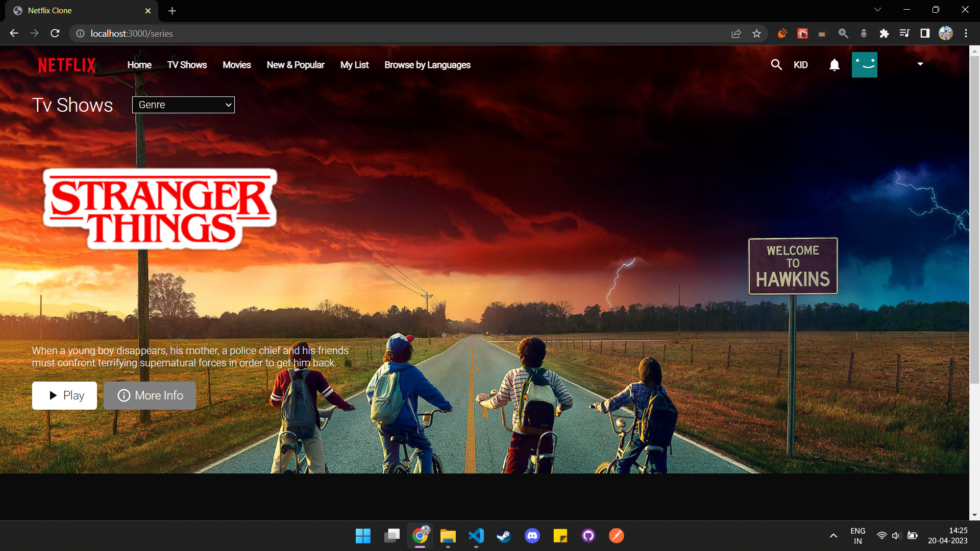Open Chrome three-dot menu

coord(966,33)
